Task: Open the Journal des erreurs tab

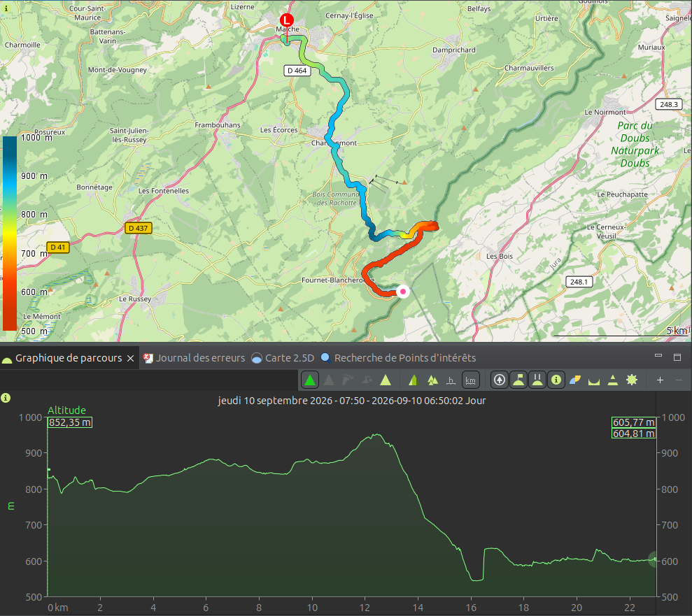Action: [195, 358]
